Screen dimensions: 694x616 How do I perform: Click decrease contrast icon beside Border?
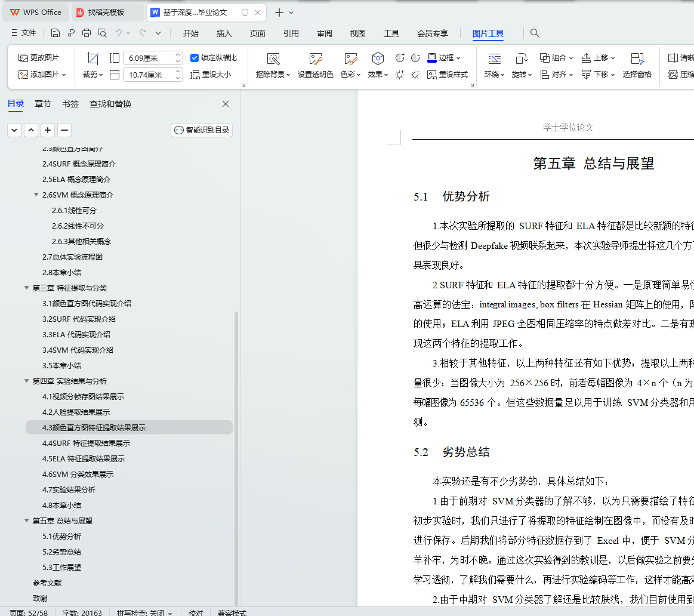(x=415, y=58)
